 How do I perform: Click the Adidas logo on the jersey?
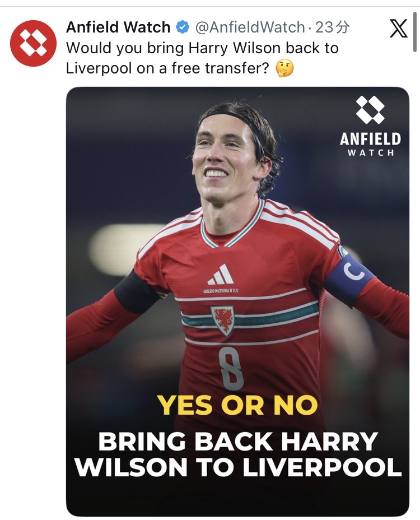pyautogui.click(x=221, y=275)
